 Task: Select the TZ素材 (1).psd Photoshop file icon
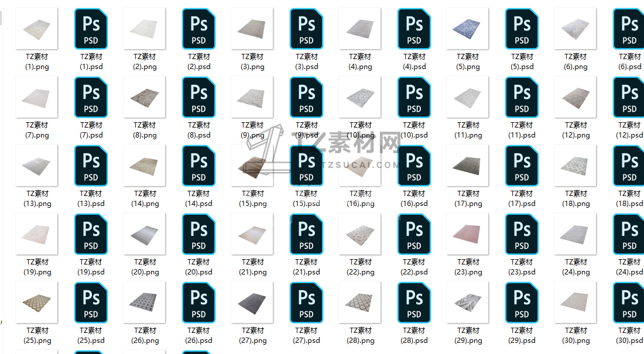(x=91, y=29)
